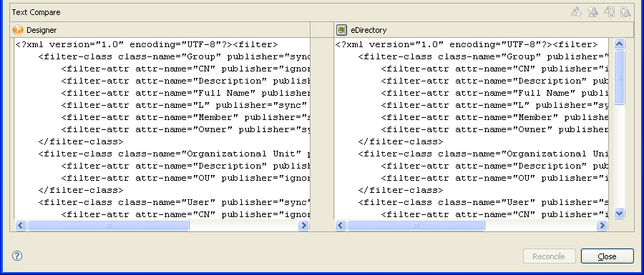
Task: Click the vertical scrollbar up arrow
Action: coord(620,44)
